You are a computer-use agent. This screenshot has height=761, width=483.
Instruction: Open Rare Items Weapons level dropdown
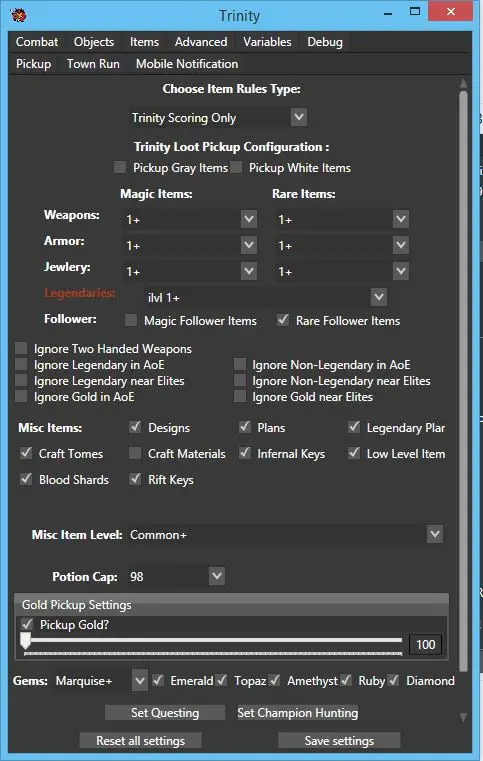tap(401, 219)
